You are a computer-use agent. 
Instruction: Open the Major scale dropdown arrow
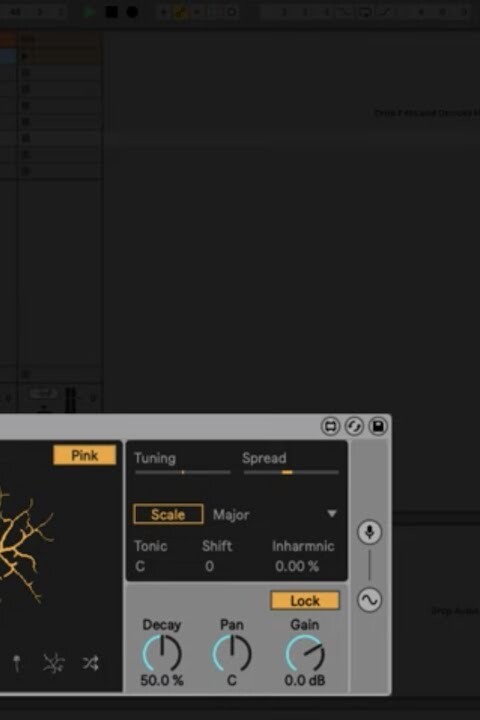pyautogui.click(x=332, y=514)
